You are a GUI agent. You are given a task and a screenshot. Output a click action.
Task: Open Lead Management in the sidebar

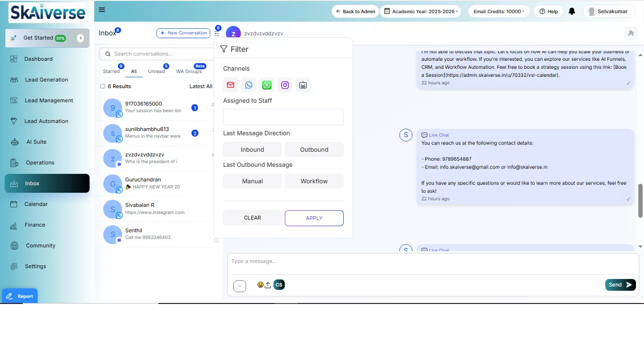click(49, 100)
